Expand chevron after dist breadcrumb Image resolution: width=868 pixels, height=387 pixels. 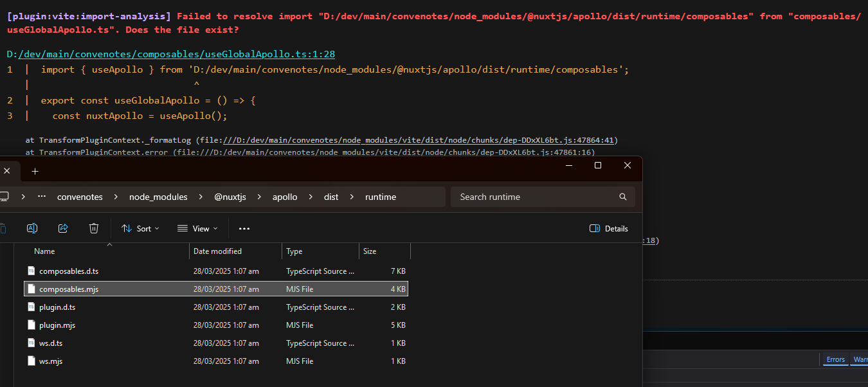352,197
